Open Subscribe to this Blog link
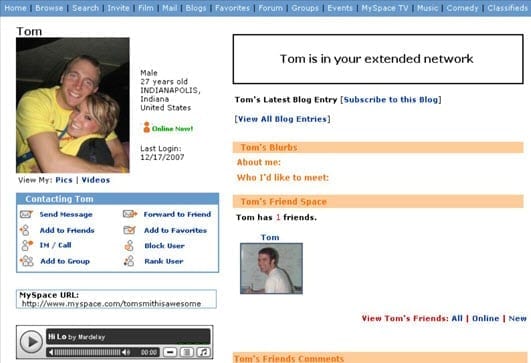 tap(391, 100)
